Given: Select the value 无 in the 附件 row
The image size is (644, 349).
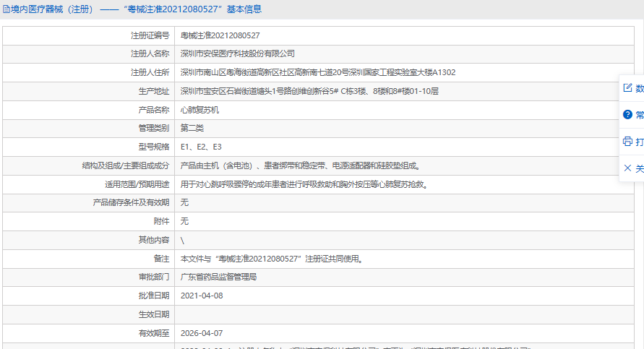Looking at the screenshot, I should click(x=184, y=221).
